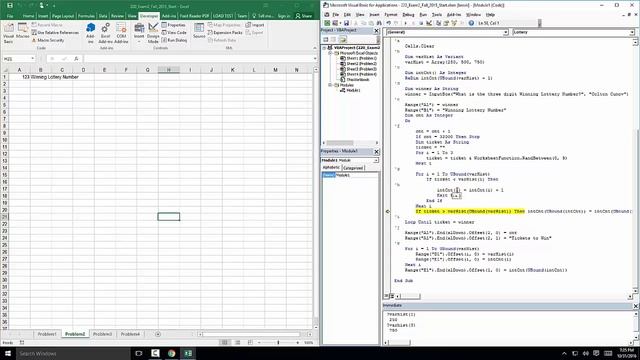The height and width of the screenshot is (360, 640).
Task: Select ThisWorkbook in project tree
Action: pyautogui.click(x=357, y=80)
